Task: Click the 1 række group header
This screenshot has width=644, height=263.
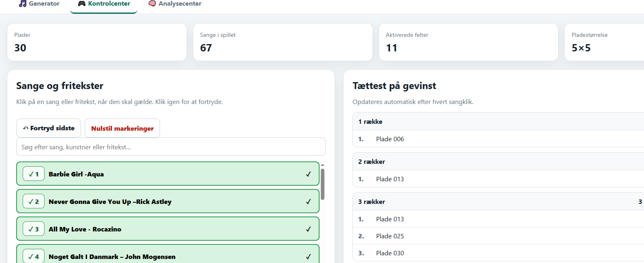Action: tap(498, 121)
